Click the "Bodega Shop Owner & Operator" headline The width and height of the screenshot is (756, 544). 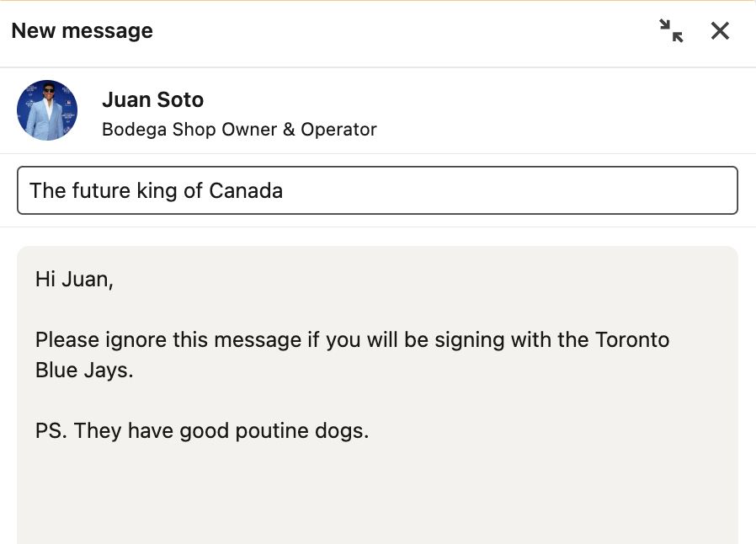coord(239,130)
